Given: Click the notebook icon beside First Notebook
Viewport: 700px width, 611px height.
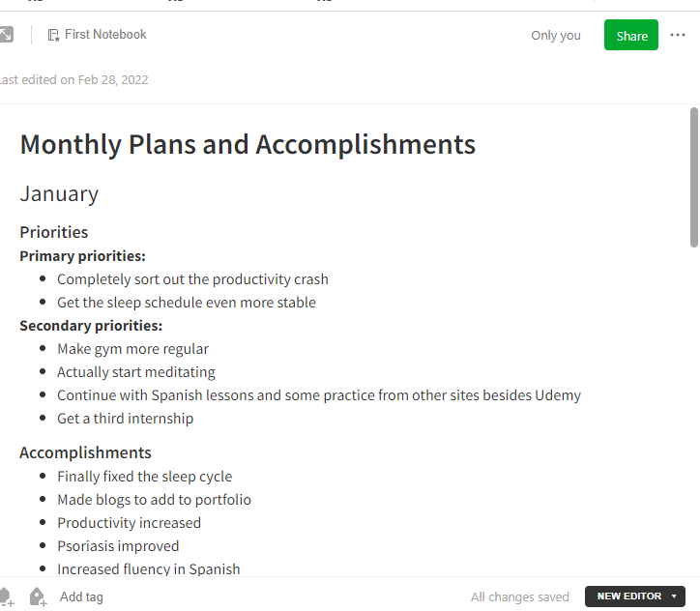Looking at the screenshot, I should (53, 35).
